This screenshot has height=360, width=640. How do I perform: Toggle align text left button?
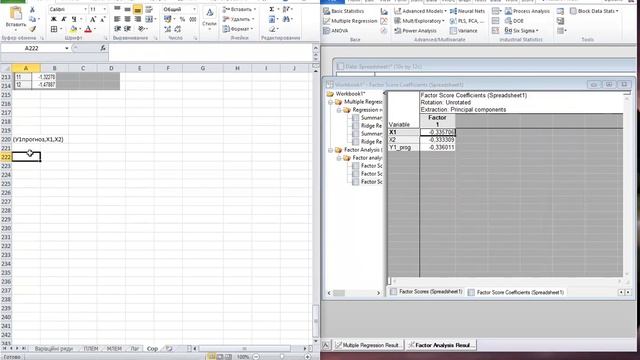coord(117,19)
